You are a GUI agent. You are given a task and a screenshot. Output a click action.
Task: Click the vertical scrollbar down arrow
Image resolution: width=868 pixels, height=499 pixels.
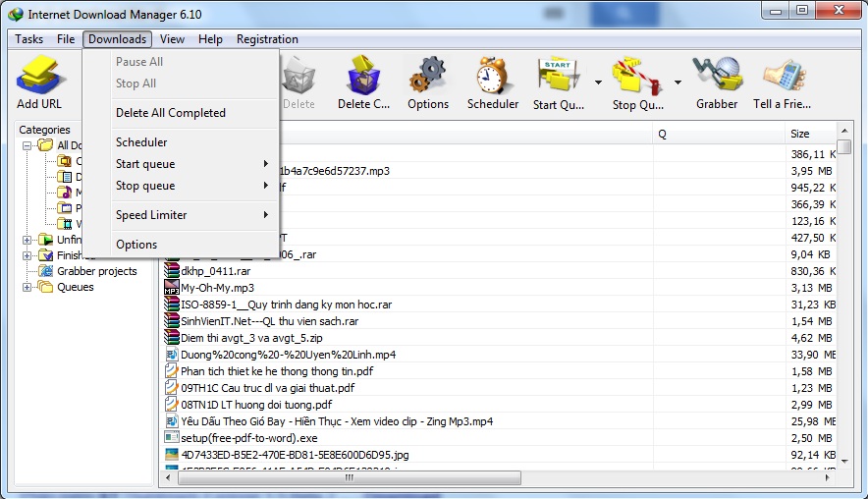click(x=844, y=461)
